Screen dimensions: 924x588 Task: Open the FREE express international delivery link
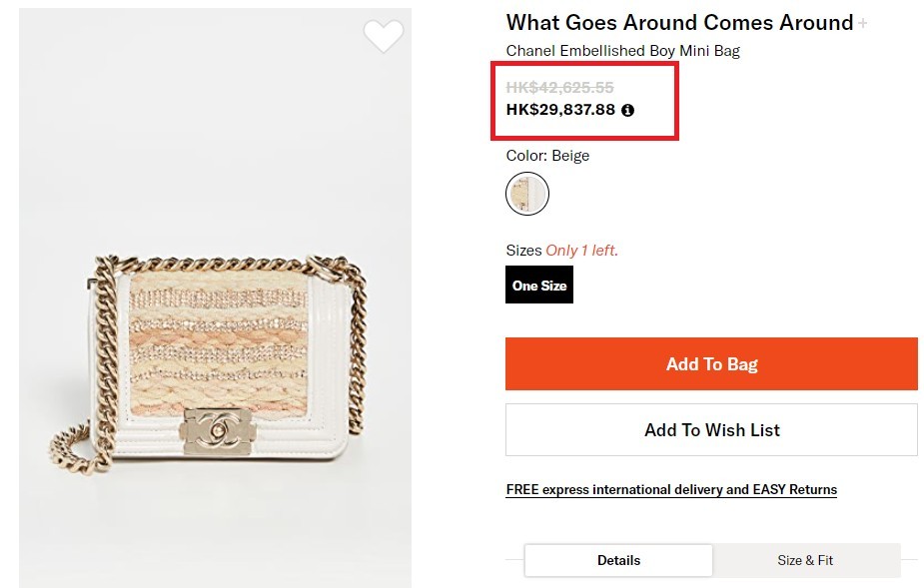tap(671, 490)
